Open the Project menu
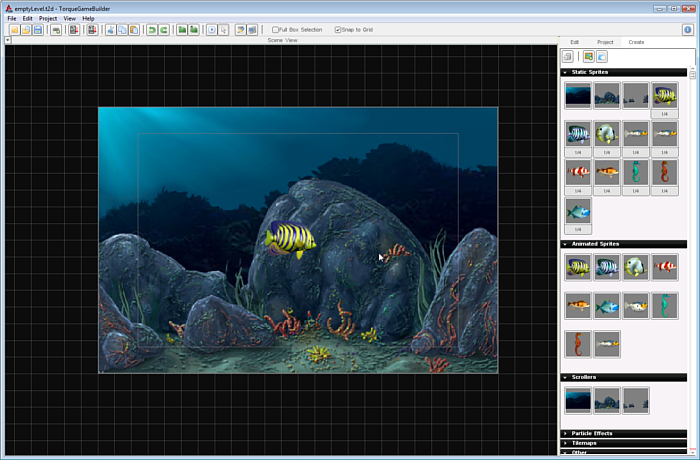The height and width of the screenshot is (460, 700). click(x=47, y=18)
